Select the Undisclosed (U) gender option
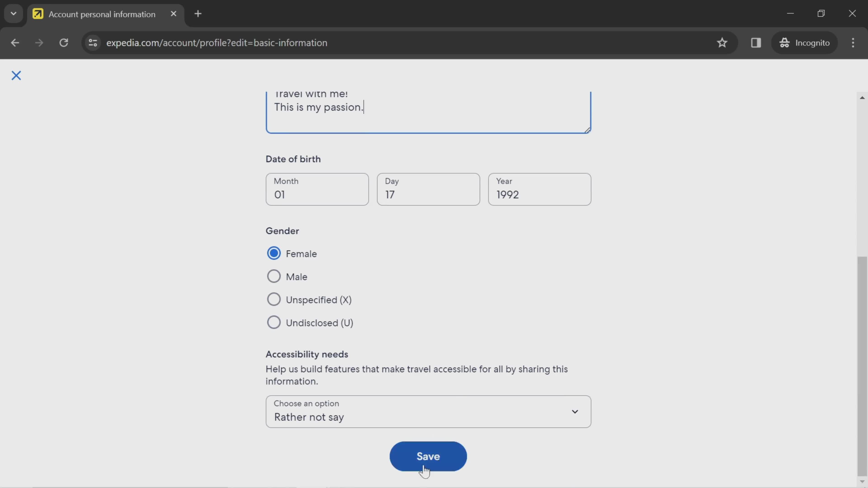Image resolution: width=868 pixels, height=488 pixels. (274, 322)
